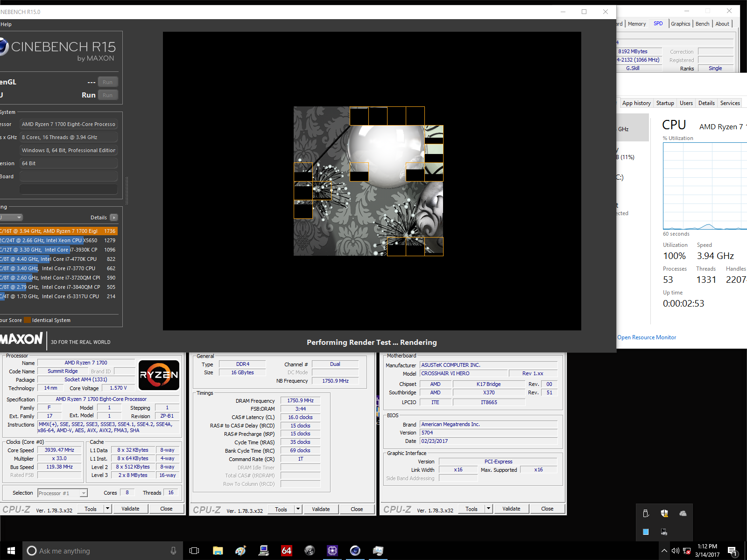Open the volume control in system tray
747x560 pixels.
[675, 551]
